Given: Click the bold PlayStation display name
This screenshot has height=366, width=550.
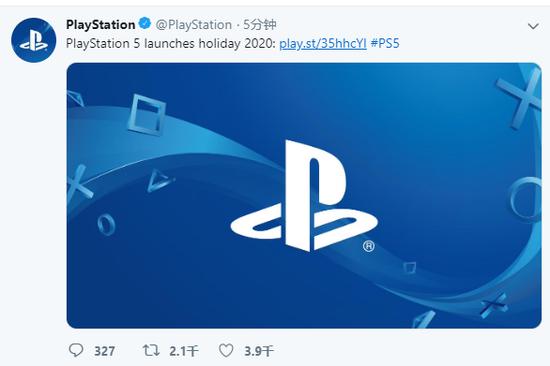Looking at the screenshot, I should [x=100, y=25].
